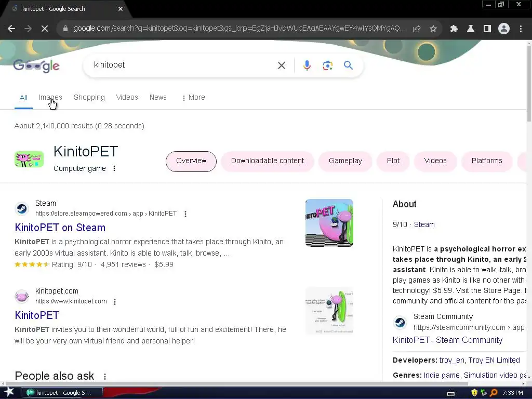Open options next to Computer game
Screen dimensions: 532x399
tap(114, 169)
